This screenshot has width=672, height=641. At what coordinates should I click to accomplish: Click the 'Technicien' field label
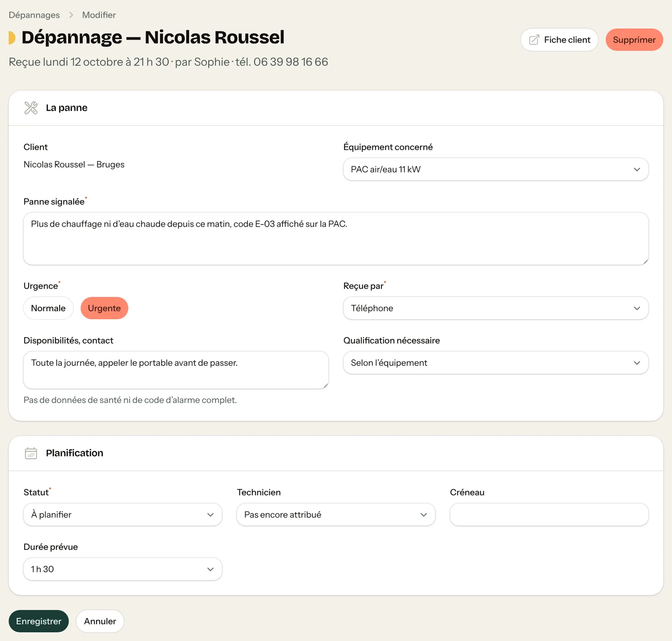tap(259, 492)
